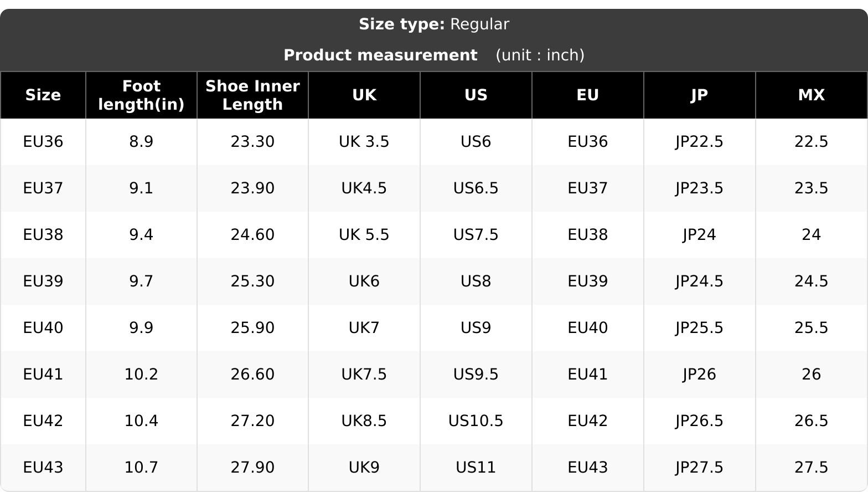This screenshot has height=492, width=868.
Task: Click the Size column header
Action: click(43, 95)
